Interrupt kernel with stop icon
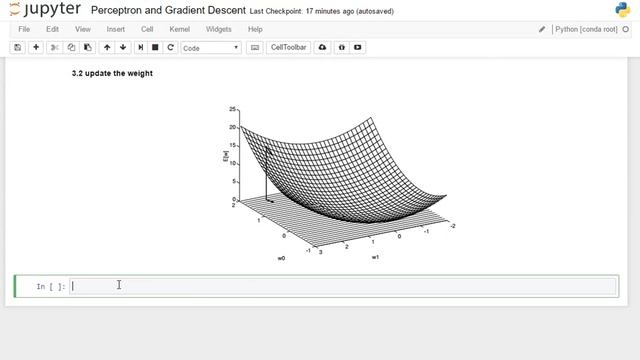Screen dimensions: 640x360 [155, 47]
